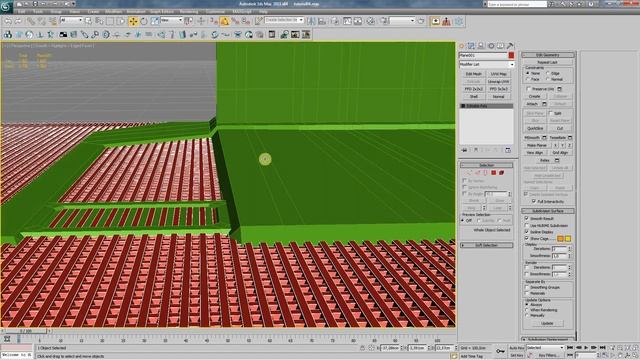Click the QuickSlice button
Image resolution: width=640 pixels, height=360 pixels.
tap(535, 129)
